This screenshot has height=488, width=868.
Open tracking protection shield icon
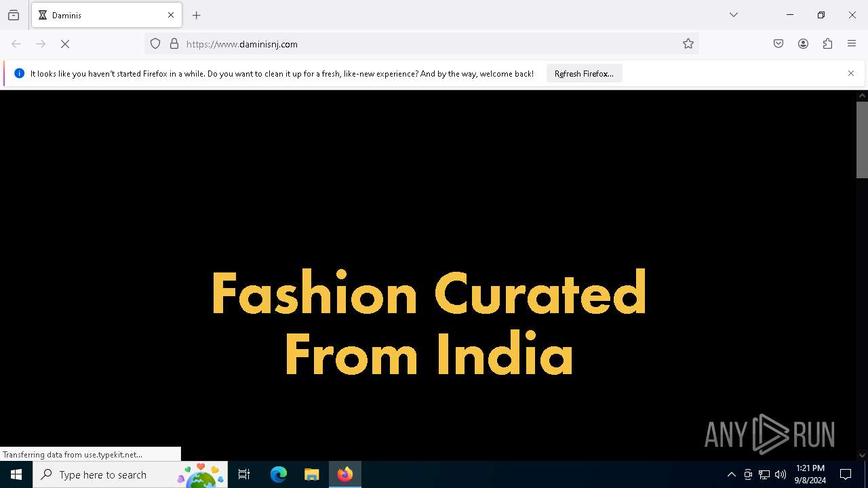155,44
